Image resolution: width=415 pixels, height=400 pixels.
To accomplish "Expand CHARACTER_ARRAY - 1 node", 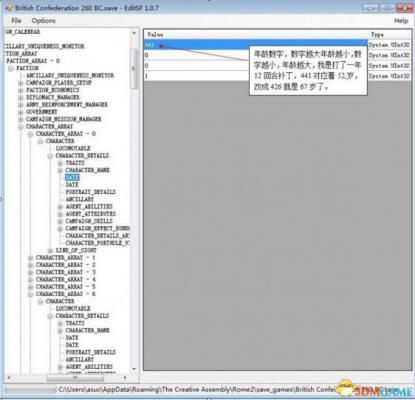I will click(x=30, y=258).
